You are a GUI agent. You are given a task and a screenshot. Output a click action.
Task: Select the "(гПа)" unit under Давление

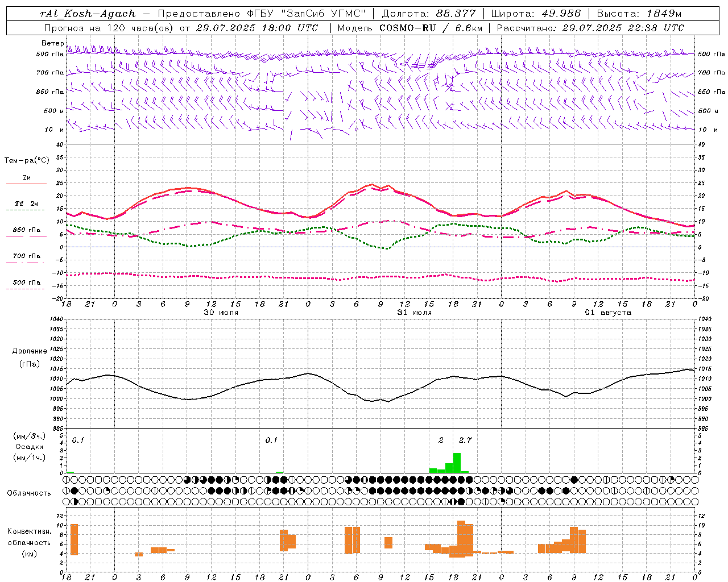tap(30, 364)
